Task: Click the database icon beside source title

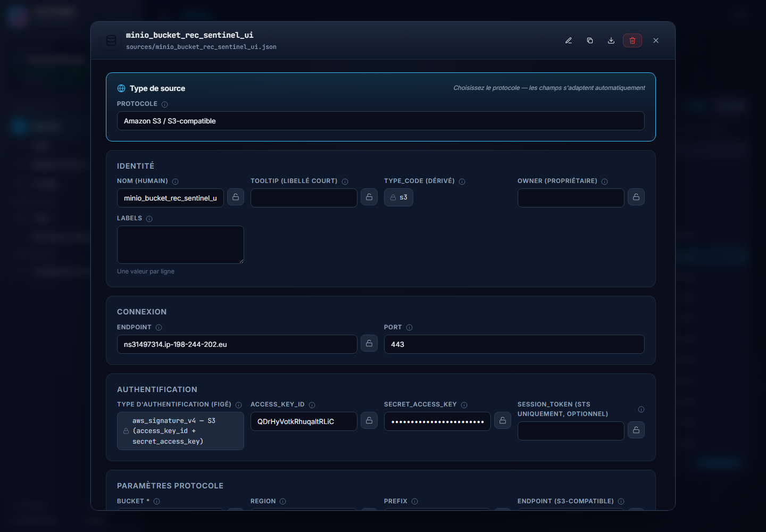Action: pos(111,40)
